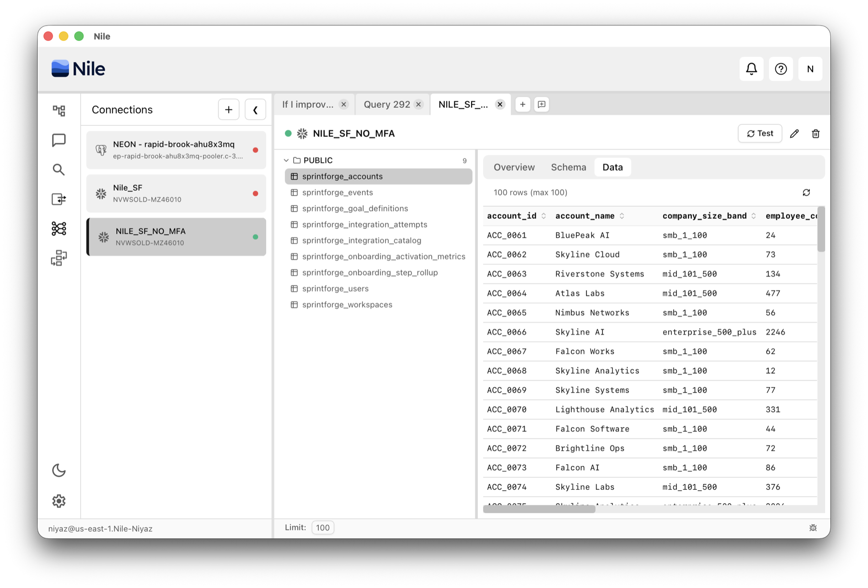This screenshot has width=868, height=588.
Task: Click the Nile logo in the header
Action: click(x=78, y=69)
